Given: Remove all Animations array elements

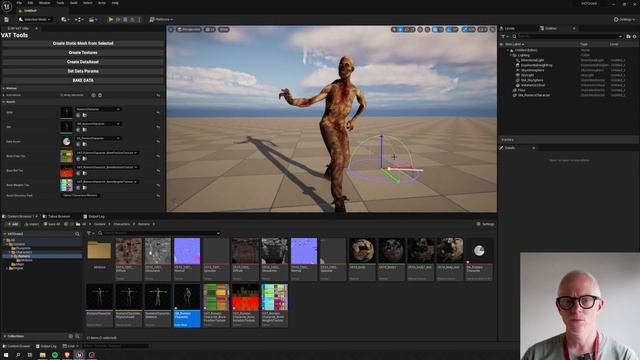Looking at the screenshot, I should click(100, 95).
